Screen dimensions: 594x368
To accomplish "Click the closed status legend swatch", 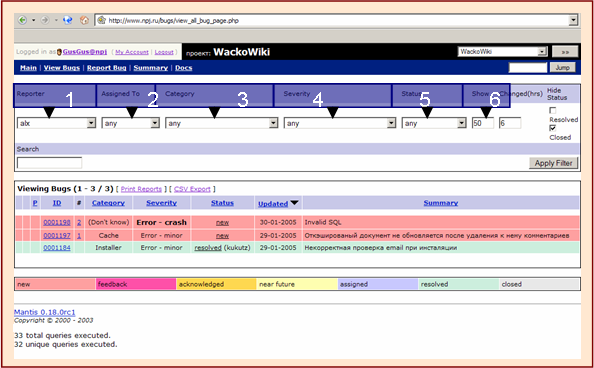I will [539, 284].
